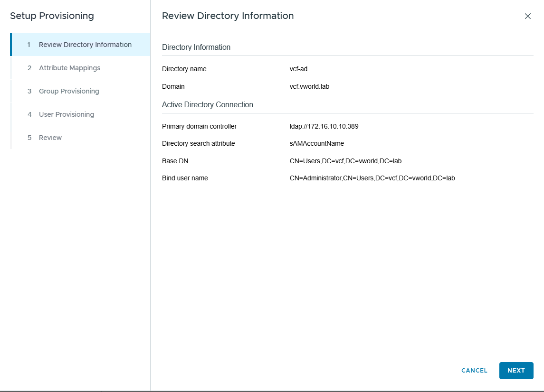The width and height of the screenshot is (544, 392).
Task: Click the Primary domain controller label
Action: pos(199,126)
